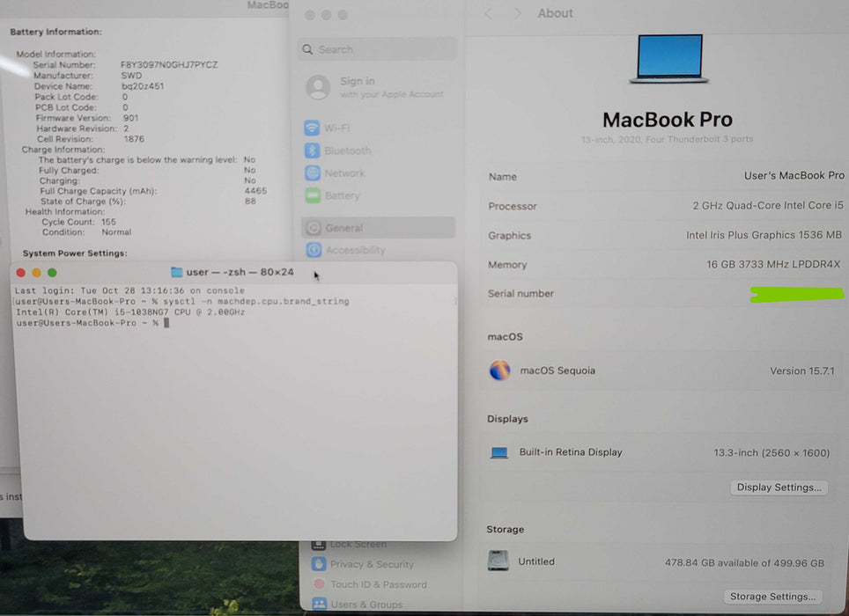
Task: Zoom Terminal with green button
Action: pos(52,273)
